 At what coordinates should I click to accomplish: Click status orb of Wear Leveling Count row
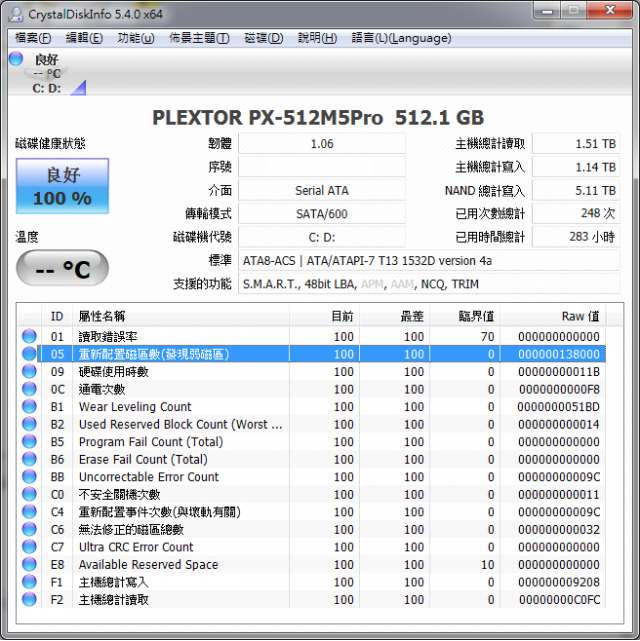point(29,406)
